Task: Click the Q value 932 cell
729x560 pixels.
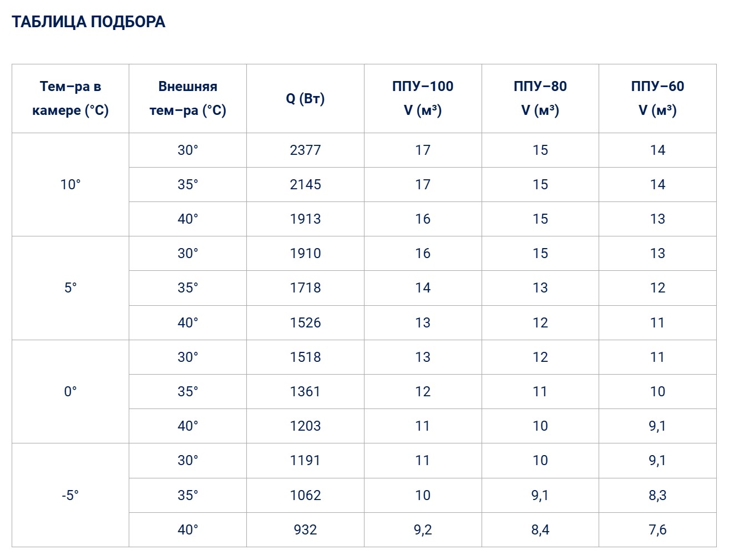Action: tap(305, 530)
